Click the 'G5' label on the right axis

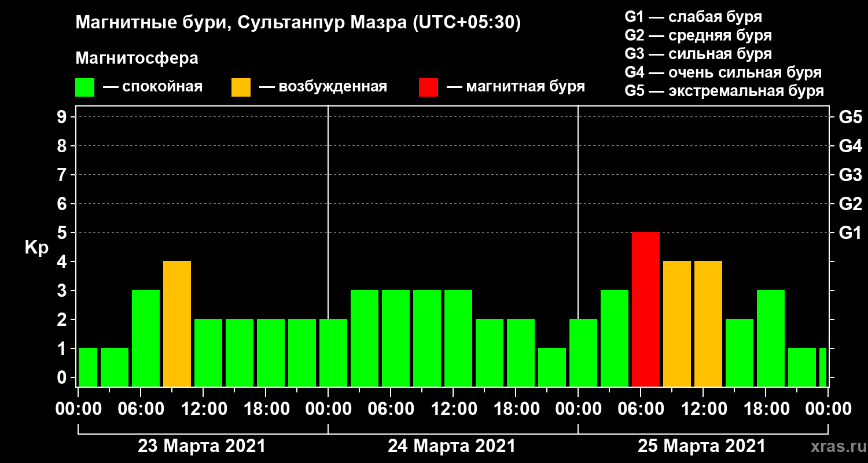pyautogui.click(x=850, y=117)
